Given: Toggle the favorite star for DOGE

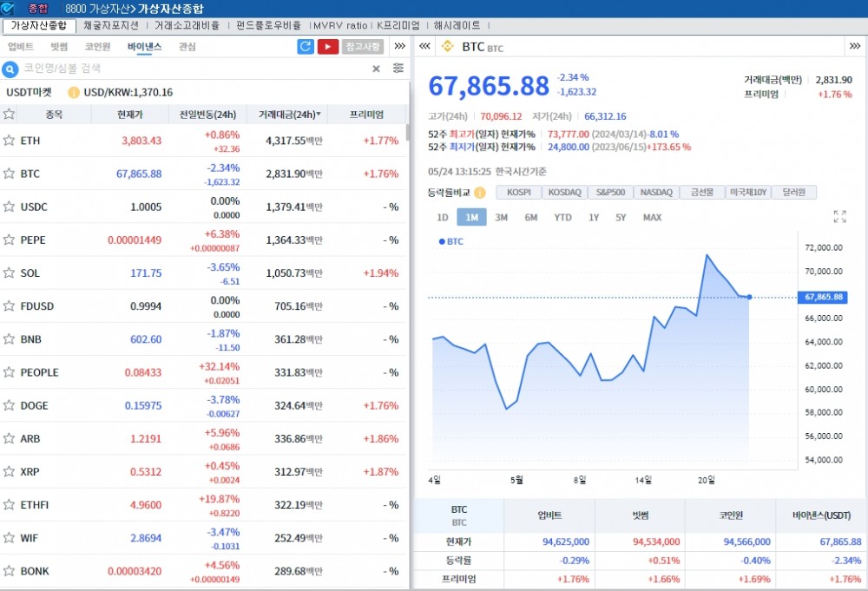Looking at the screenshot, I should coord(10,405).
